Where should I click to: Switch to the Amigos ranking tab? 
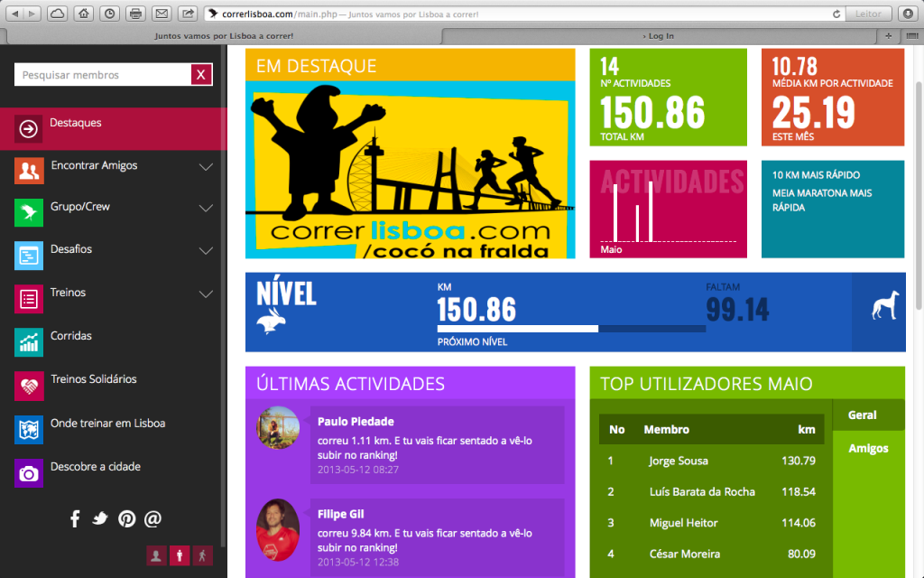(867, 448)
